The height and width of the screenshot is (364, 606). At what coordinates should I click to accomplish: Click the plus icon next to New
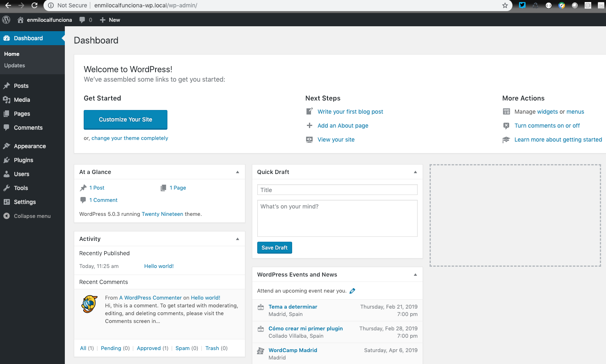click(x=103, y=20)
